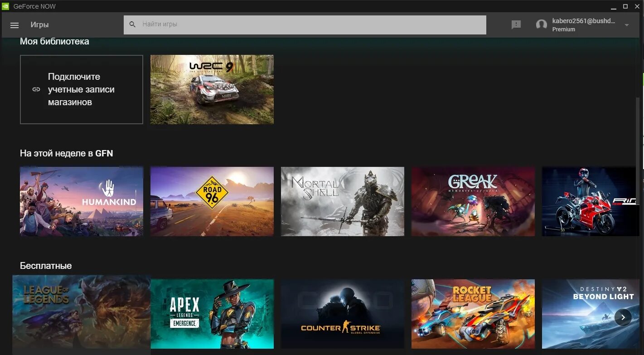Open the feedback notification icon
Screen dimensions: 644x355
click(x=516, y=25)
